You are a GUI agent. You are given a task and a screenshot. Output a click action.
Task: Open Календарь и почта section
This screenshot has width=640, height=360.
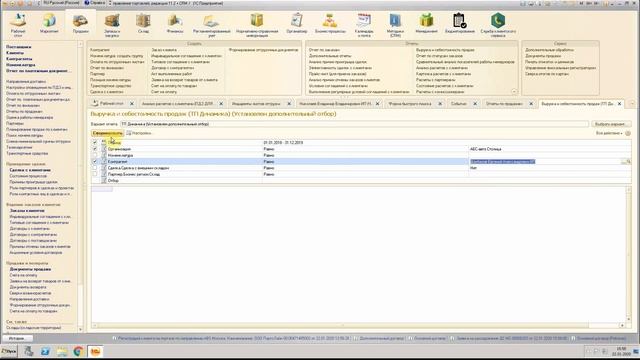364,24
